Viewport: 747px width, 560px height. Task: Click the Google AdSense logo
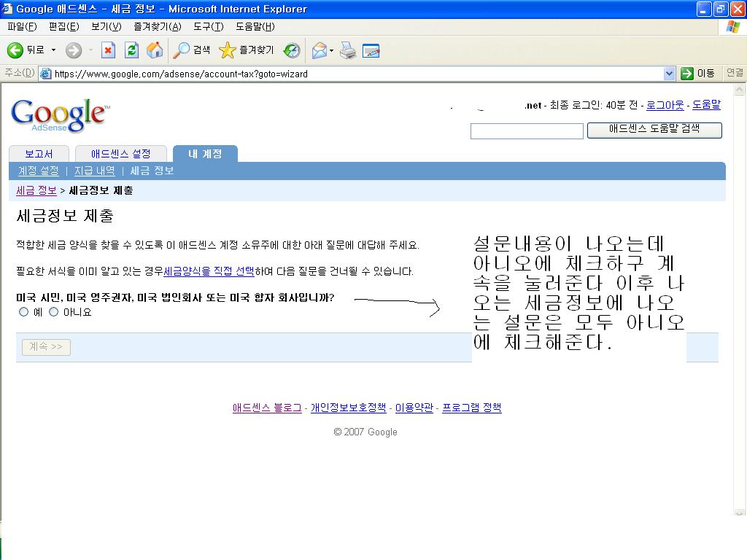(x=61, y=114)
